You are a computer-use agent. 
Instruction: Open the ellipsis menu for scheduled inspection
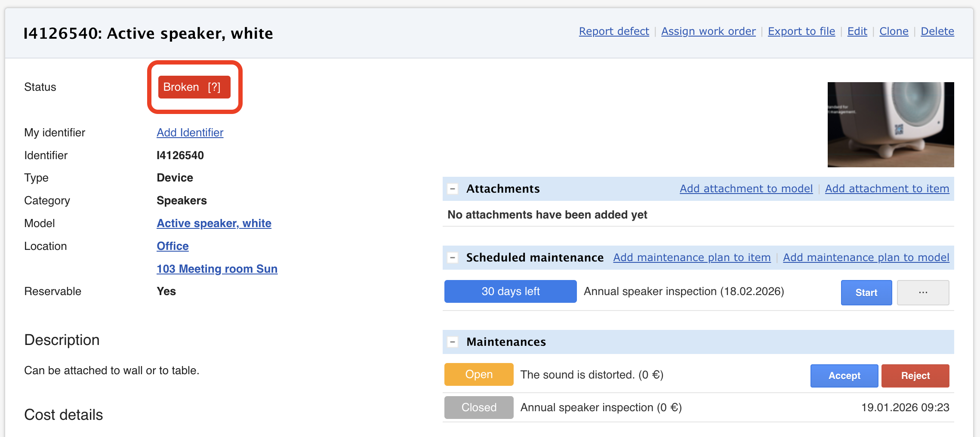pos(923,292)
